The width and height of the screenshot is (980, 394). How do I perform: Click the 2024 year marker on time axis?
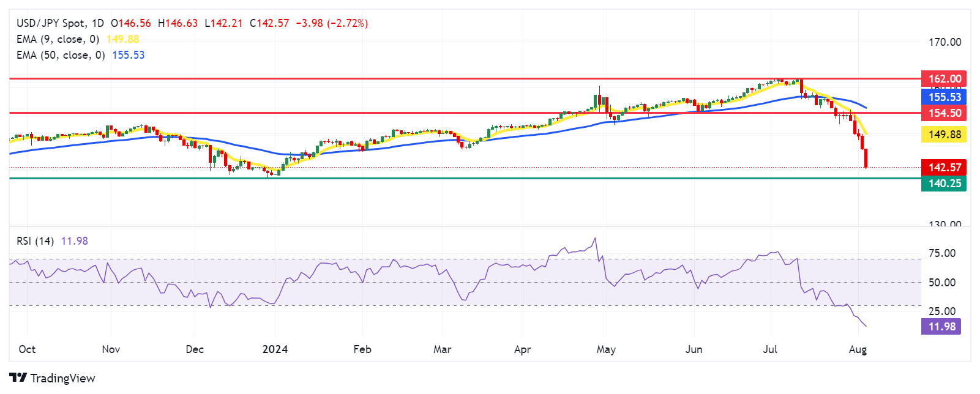[275, 349]
